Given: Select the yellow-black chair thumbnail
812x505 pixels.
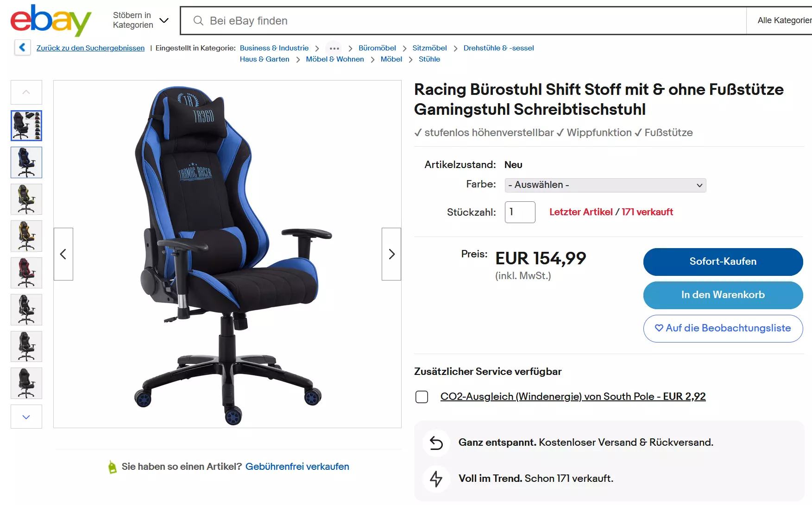Looking at the screenshot, I should pos(26,236).
